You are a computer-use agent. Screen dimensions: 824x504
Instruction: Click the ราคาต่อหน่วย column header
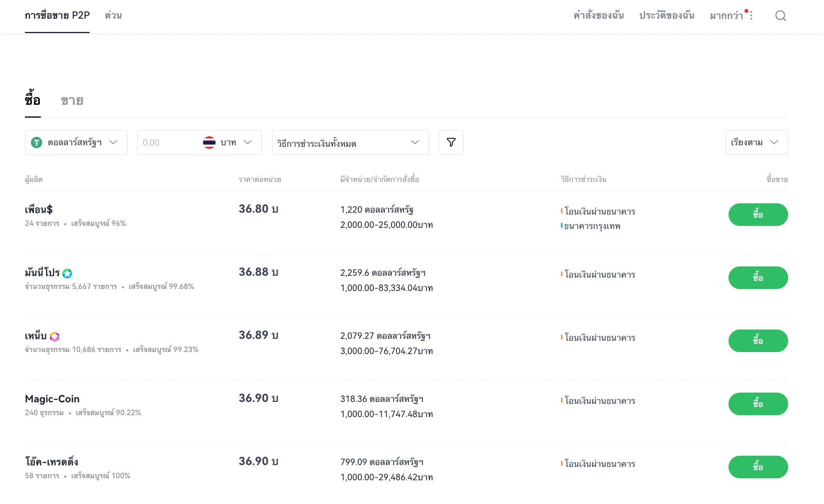[260, 180]
